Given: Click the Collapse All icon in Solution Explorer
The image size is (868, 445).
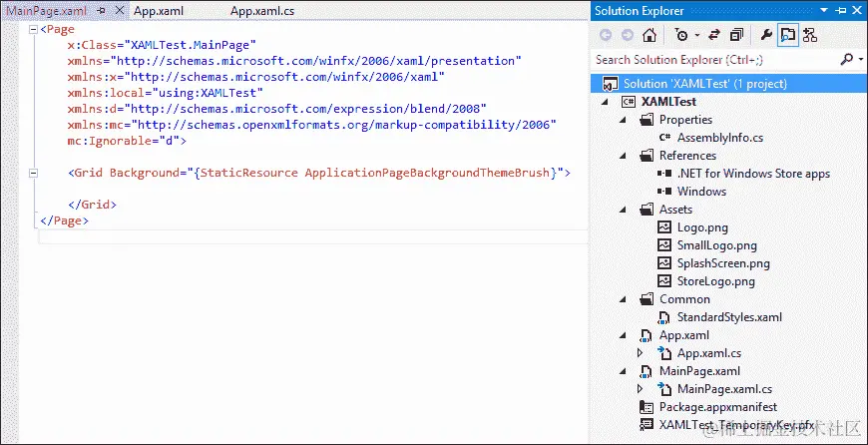Looking at the screenshot, I should (x=736, y=36).
